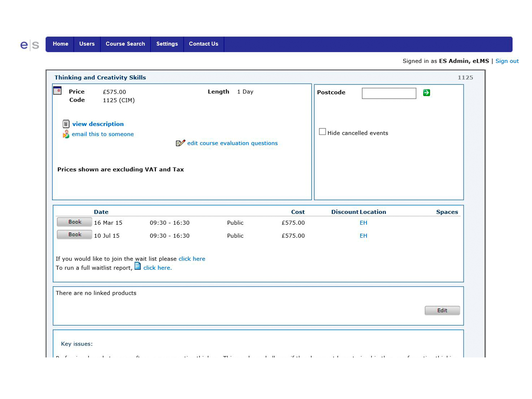This screenshot has width=532, height=399.
Task: Click the join wait list click here link
Action: point(192,259)
